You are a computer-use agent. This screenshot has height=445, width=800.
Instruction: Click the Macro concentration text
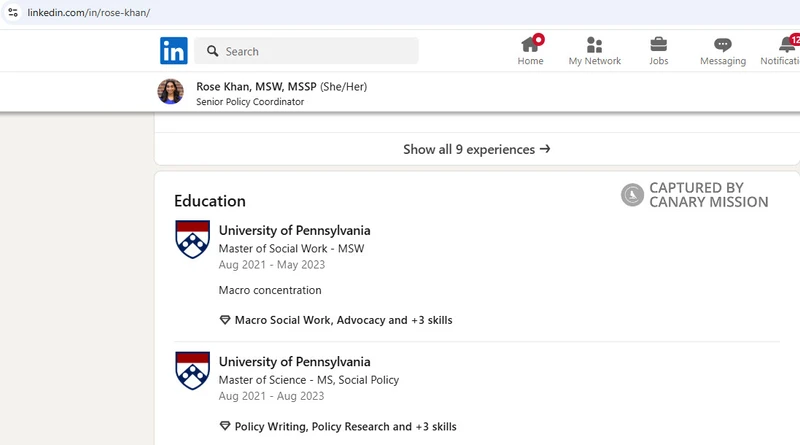(270, 290)
